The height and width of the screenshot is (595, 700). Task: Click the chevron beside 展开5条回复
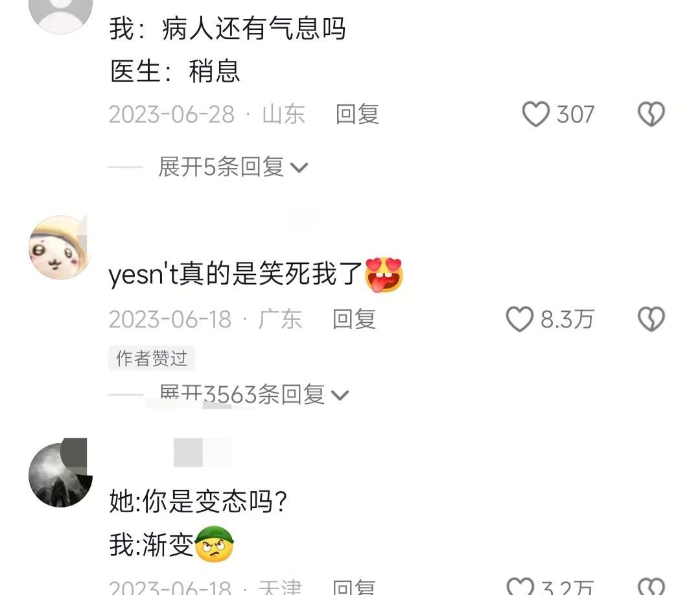(x=299, y=168)
